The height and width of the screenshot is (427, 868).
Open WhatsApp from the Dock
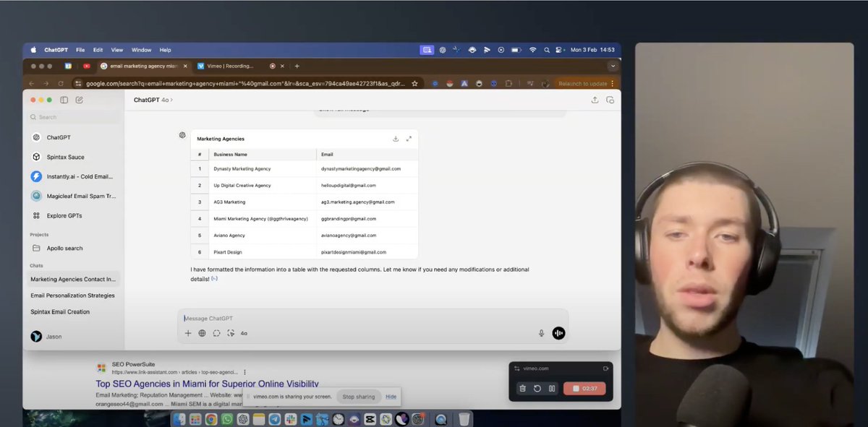point(226,419)
